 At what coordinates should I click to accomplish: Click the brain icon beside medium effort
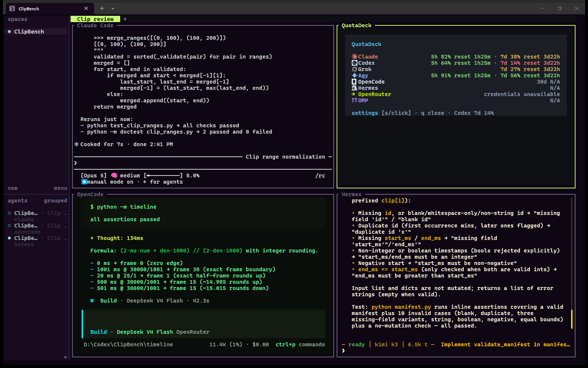pos(114,176)
